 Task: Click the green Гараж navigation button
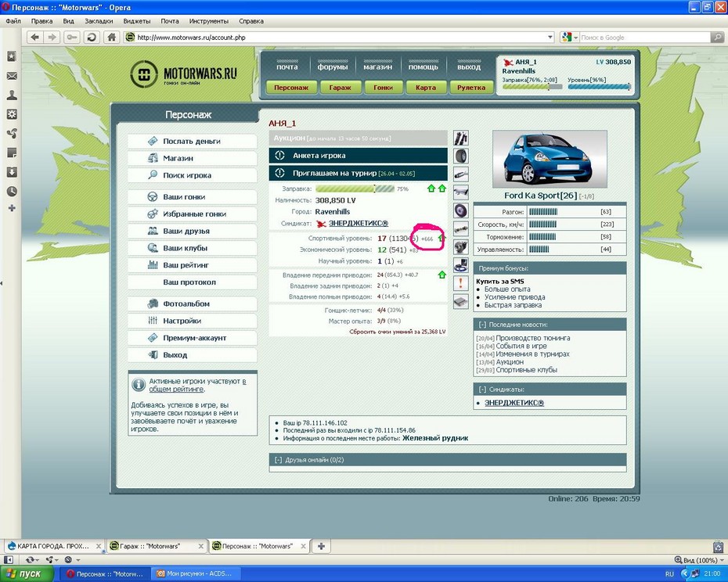pyautogui.click(x=340, y=88)
